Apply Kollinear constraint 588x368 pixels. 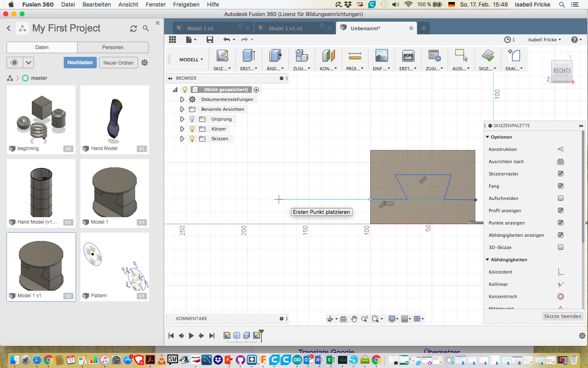click(561, 284)
